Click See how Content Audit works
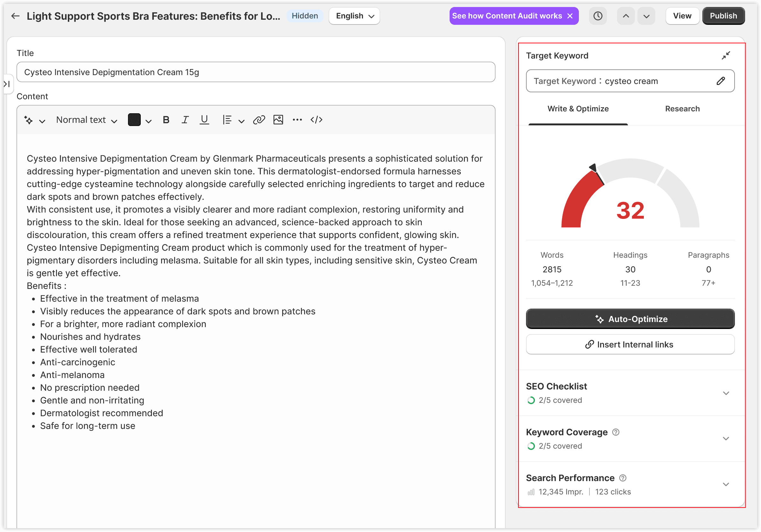 [x=507, y=16]
